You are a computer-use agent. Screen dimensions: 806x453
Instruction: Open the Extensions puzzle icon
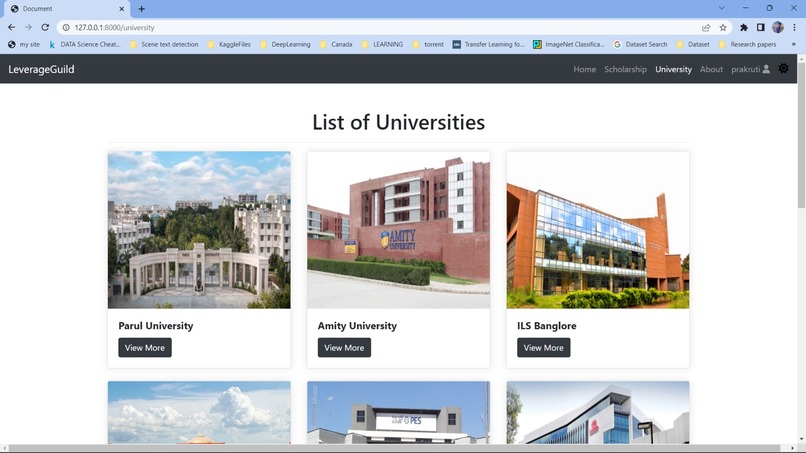[744, 28]
